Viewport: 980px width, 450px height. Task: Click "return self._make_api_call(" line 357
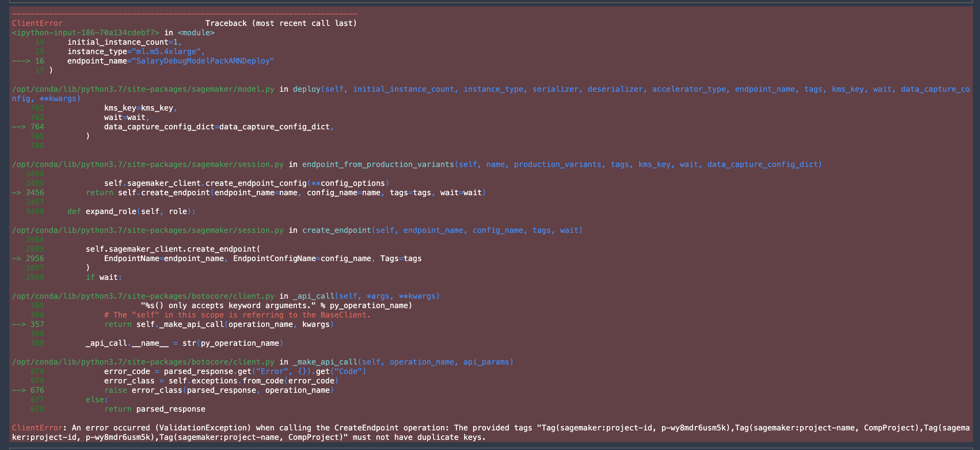pos(219,324)
